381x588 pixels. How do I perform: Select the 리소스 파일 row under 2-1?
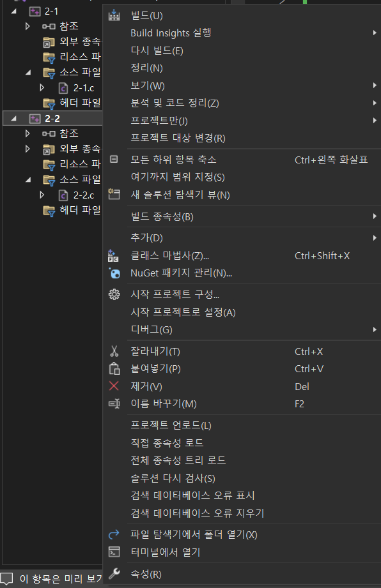(52, 57)
